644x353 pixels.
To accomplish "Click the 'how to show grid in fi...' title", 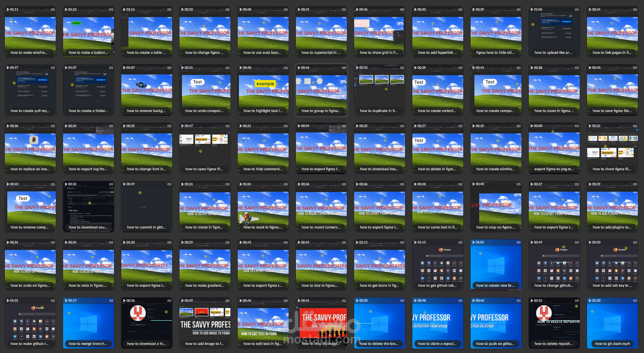I will click(379, 53).
